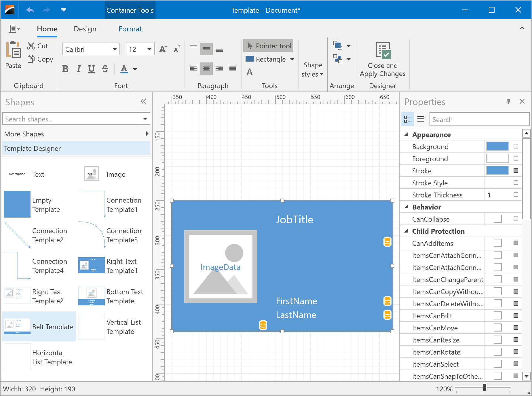The width and height of the screenshot is (532, 396).
Task: Toggle the ItemsCanChangeParent checkbox
Action: (x=498, y=279)
